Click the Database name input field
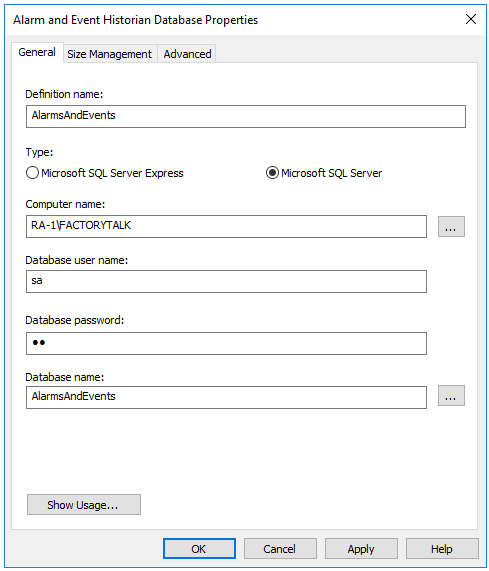Screen dimensions: 489x571 click(226, 397)
